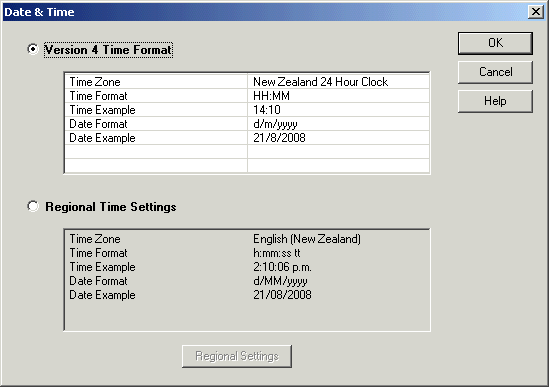Click the '21/8/2008' date example cell
The image size is (549, 387).
(338, 138)
